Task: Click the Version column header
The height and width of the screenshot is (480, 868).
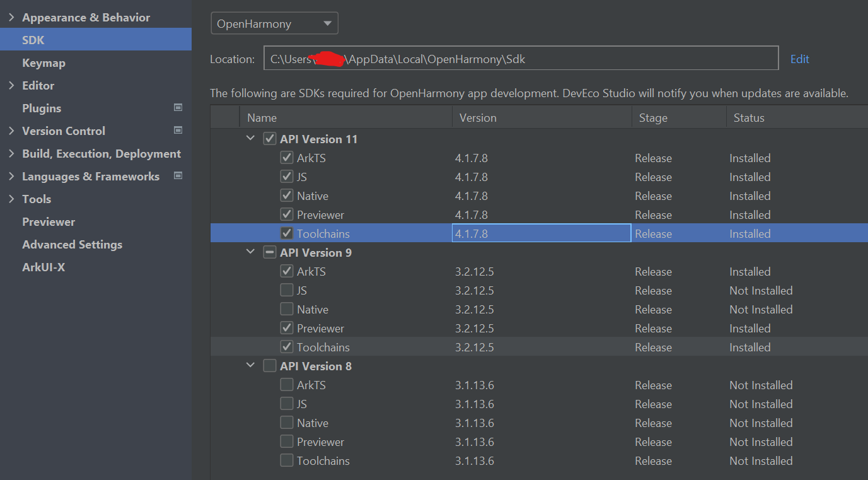Action: coord(542,117)
